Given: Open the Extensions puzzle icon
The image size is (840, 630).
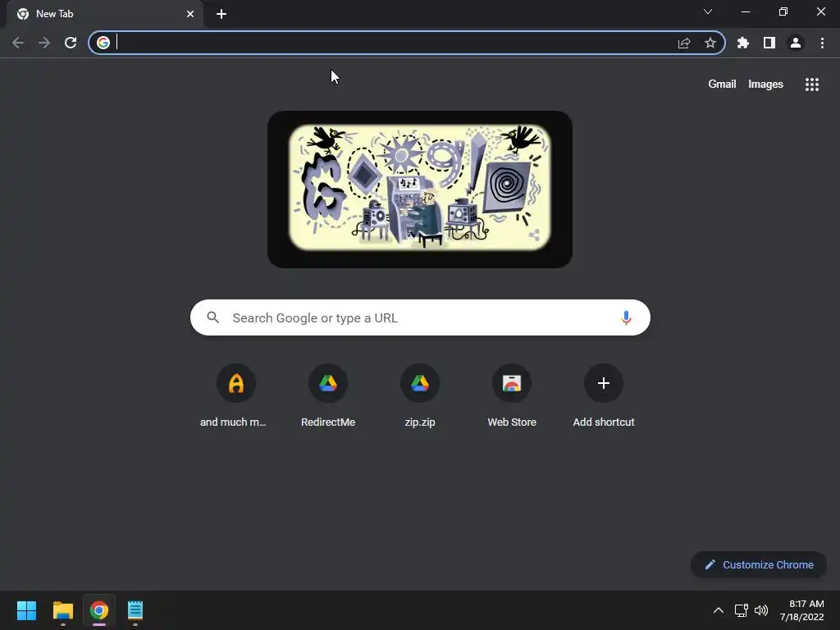Looking at the screenshot, I should [743, 43].
